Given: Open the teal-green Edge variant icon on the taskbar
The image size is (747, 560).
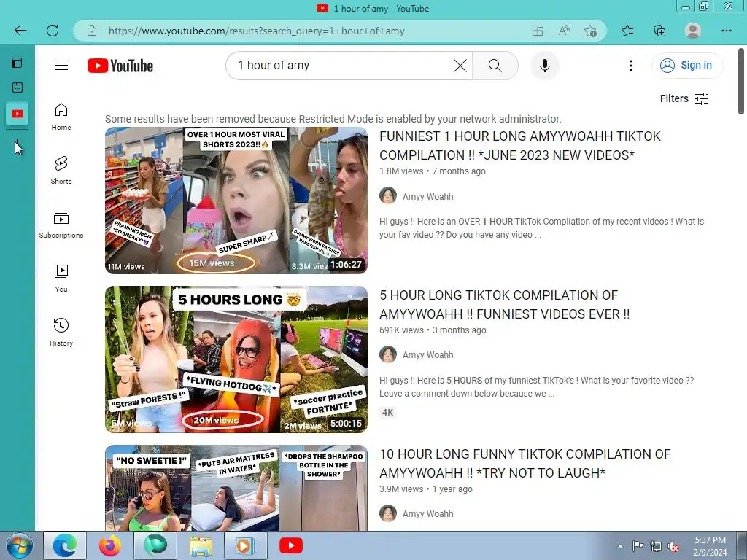Looking at the screenshot, I should point(155,545).
